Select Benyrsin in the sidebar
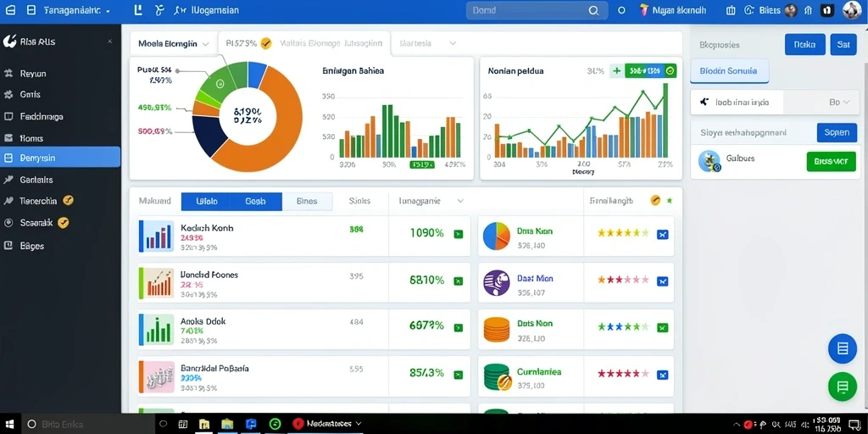 tap(60, 157)
